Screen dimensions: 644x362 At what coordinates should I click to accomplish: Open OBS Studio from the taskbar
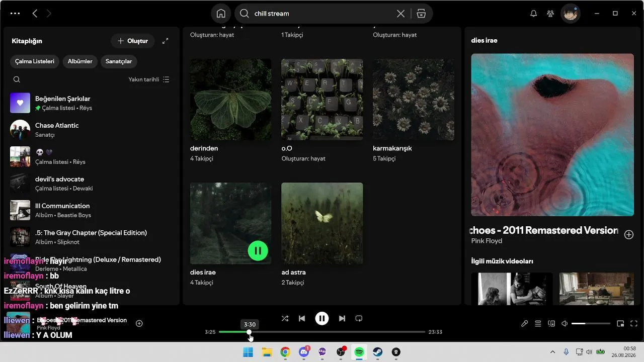pyautogui.click(x=341, y=352)
